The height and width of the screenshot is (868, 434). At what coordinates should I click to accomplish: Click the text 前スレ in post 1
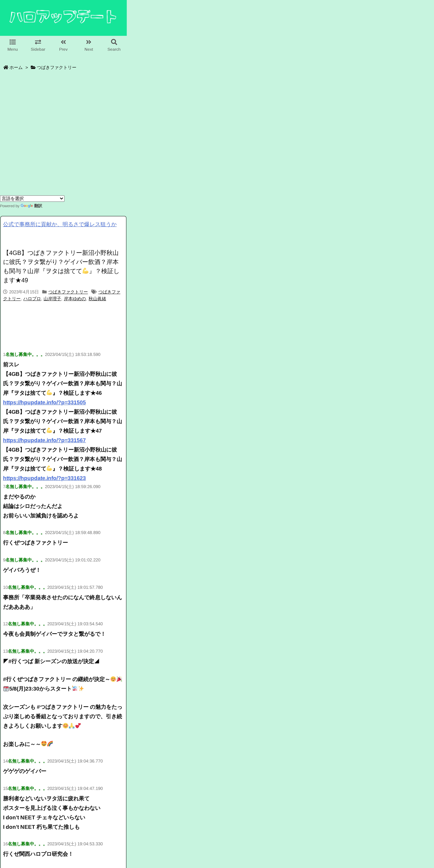[11, 365]
